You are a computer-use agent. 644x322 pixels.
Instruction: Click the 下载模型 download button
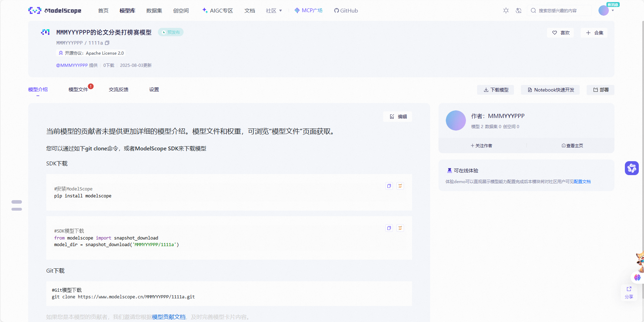click(496, 90)
